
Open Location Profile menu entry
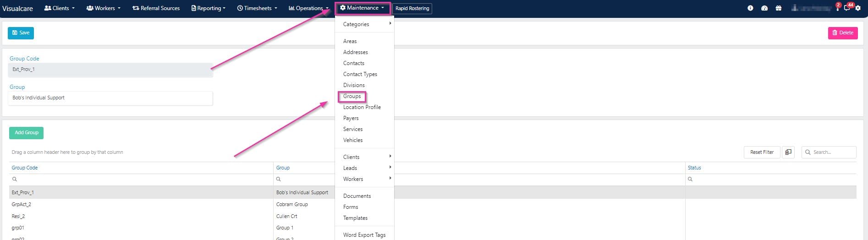pos(362,107)
